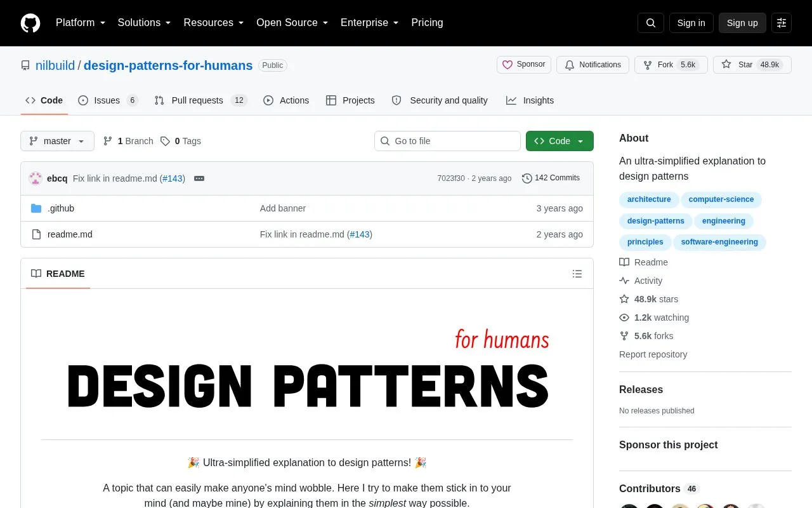The image size is (812, 508).
Task: Open the software-engineering topic tag
Action: pyautogui.click(x=719, y=242)
